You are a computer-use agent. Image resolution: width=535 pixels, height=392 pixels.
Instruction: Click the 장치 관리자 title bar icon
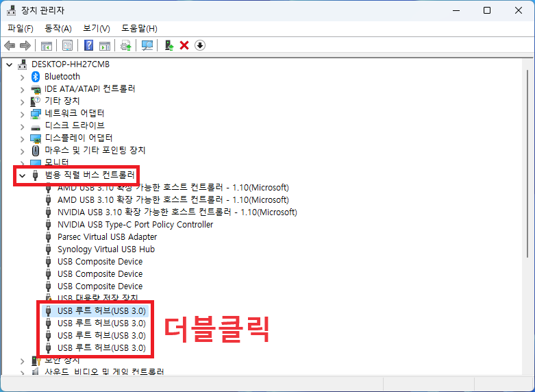tap(11, 10)
